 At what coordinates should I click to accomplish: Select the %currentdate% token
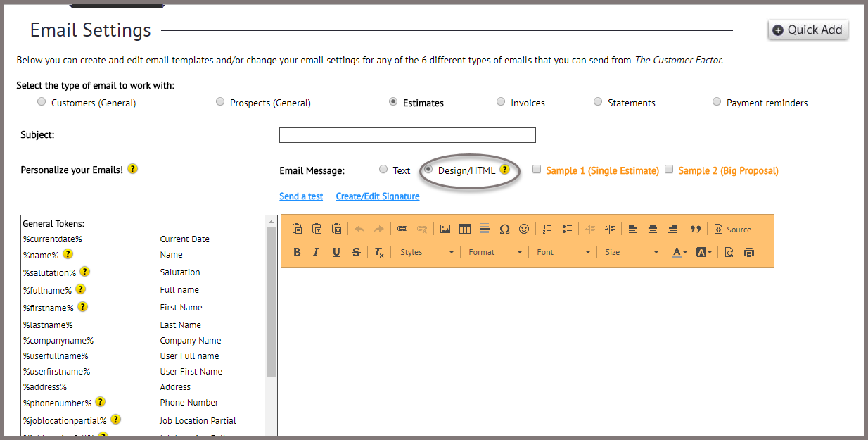(x=52, y=239)
